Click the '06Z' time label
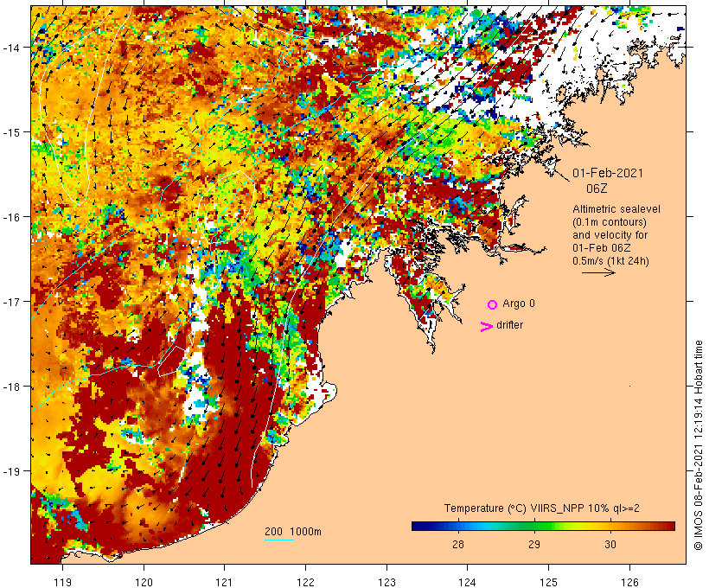Image resolution: width=709 pixels, height=588 pixels. click(x=597, y=189)
